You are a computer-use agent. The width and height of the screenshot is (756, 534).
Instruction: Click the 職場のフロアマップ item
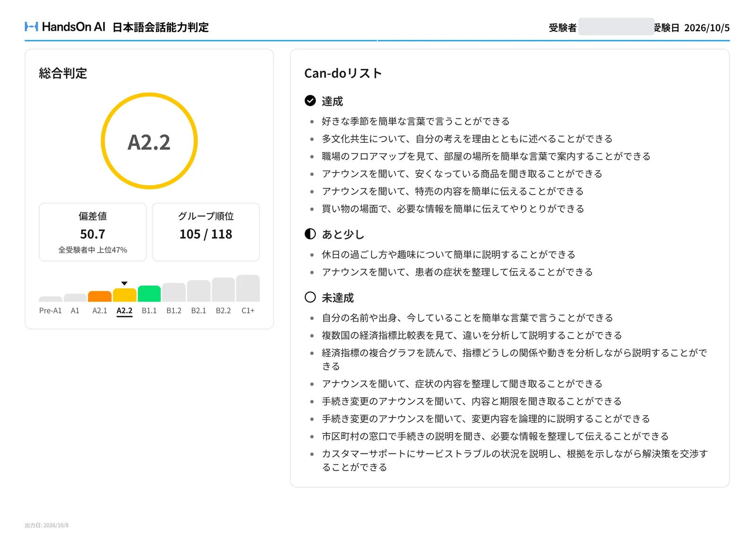click(x=486, y=156)
